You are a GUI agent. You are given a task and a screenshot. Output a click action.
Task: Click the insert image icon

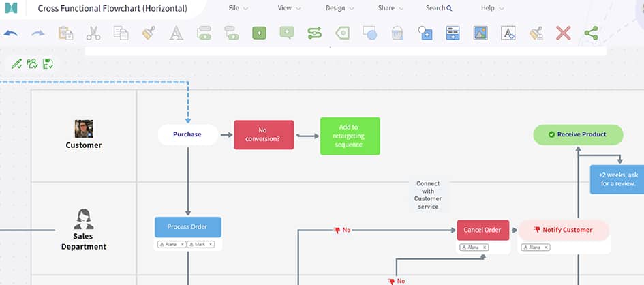[x=480, y=33]
